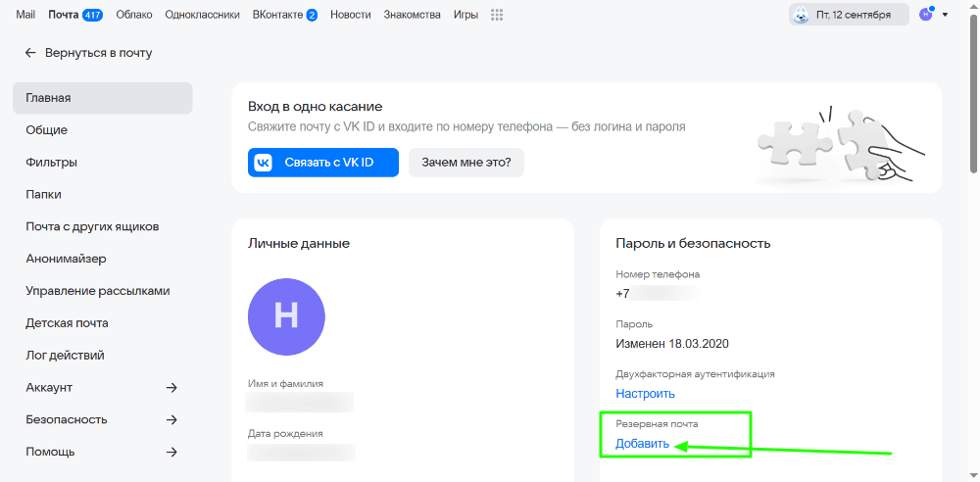Screen dimensions: 980x482
Task: Open the account dropdown arrow at top right
Action: click(x=945, y=15)
